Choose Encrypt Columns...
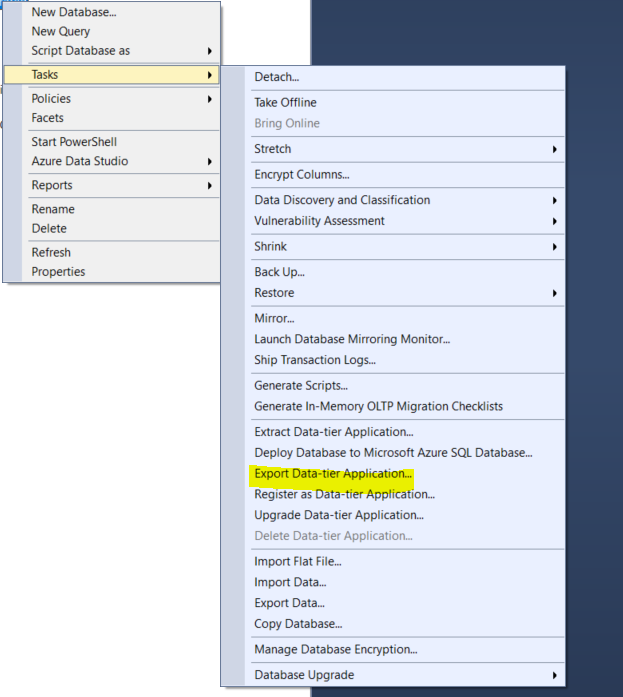The height and width of the screenshot is (697, 623). coord(393,174)
